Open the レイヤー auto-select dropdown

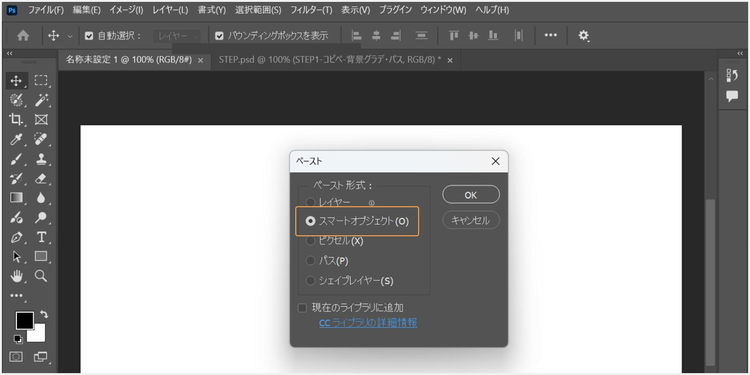coord(178,36)
